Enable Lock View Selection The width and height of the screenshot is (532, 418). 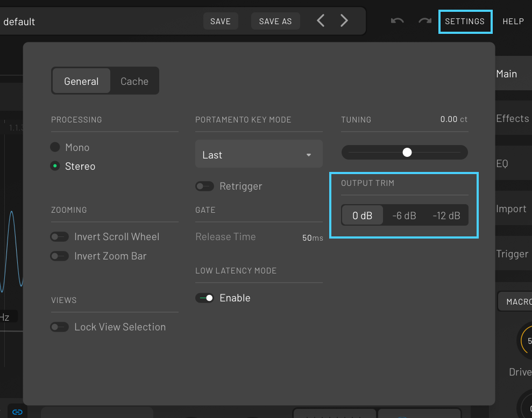[59, 327]
